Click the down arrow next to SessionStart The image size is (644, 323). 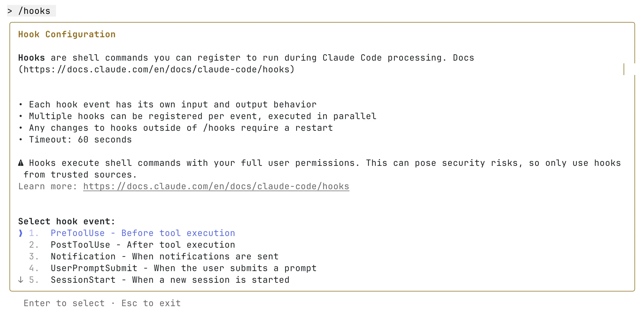21,280
